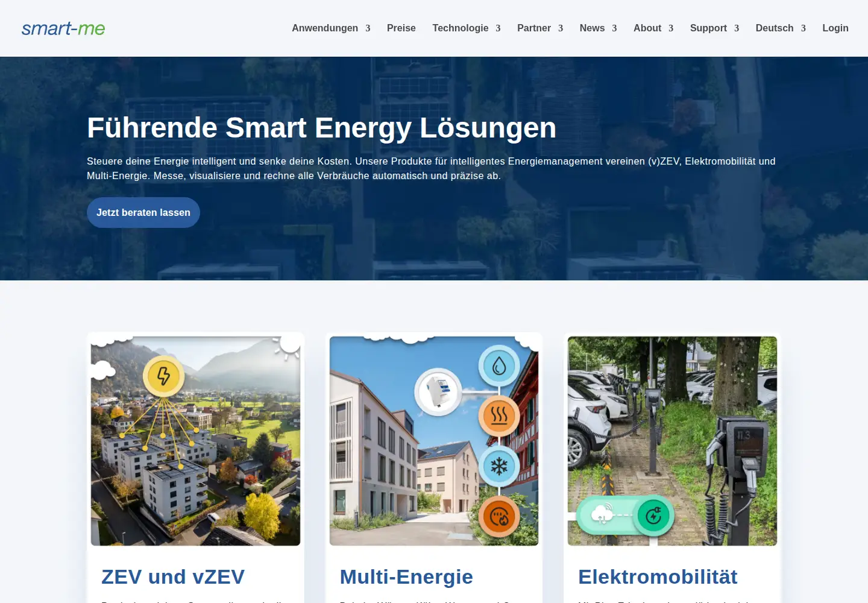Open the Deutsch language selector
Screen dimensions: 868x603
point(781,28)
